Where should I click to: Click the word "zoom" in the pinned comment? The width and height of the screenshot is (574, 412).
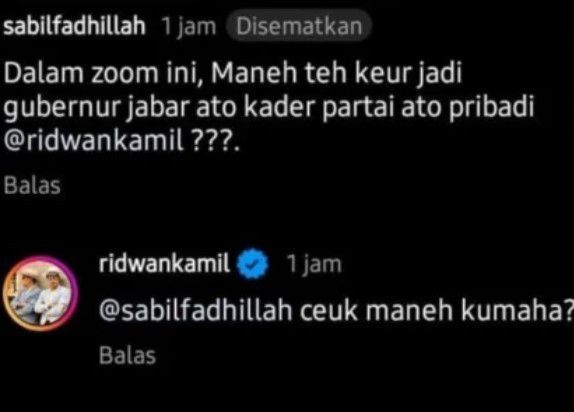tap(124, 74)
